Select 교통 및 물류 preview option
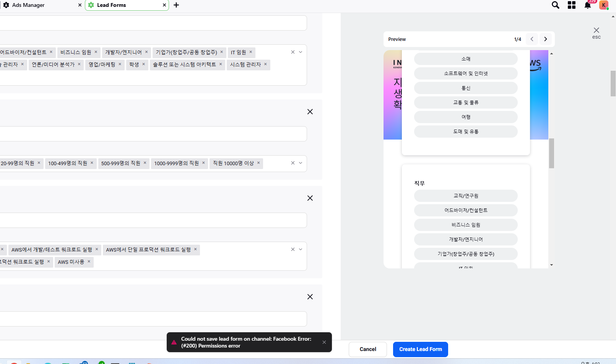Screen dimensions: 616x364 tap(466, 102)
